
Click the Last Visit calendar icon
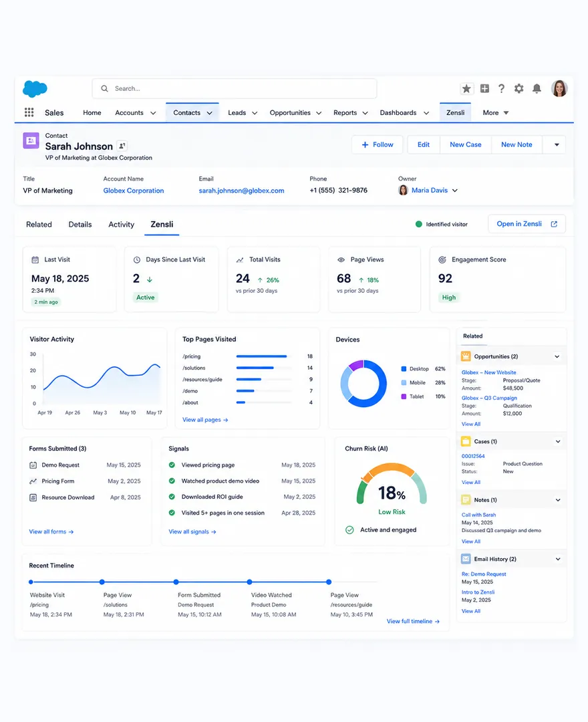click(x=35, y=259)
